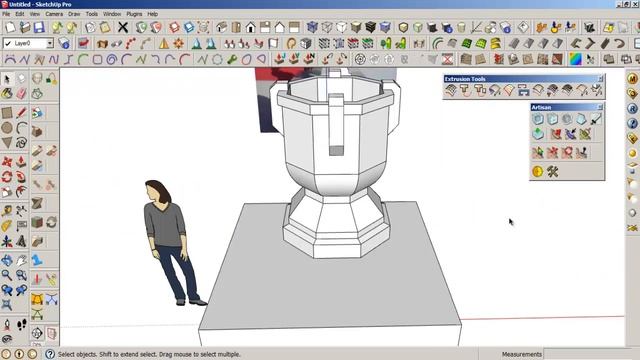Toggle the Monochrome style cube
Viewport: 640px width, 360px height.
[385, 27]
